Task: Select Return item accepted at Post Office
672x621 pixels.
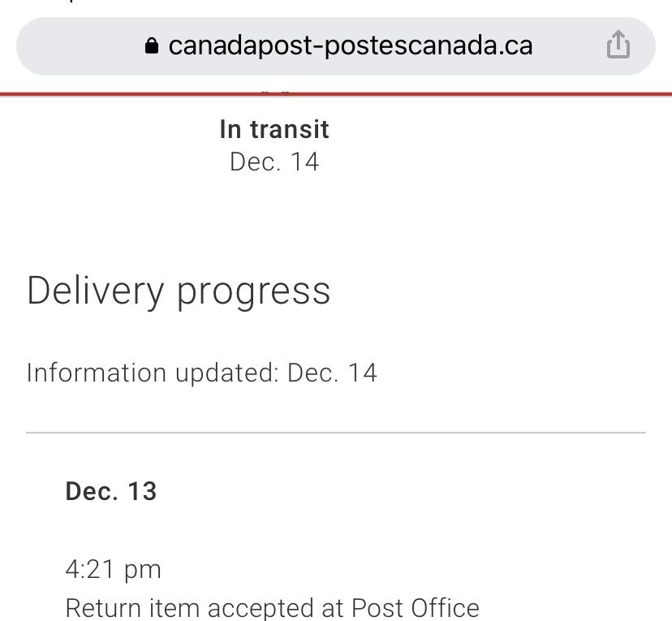Action: 273,607
